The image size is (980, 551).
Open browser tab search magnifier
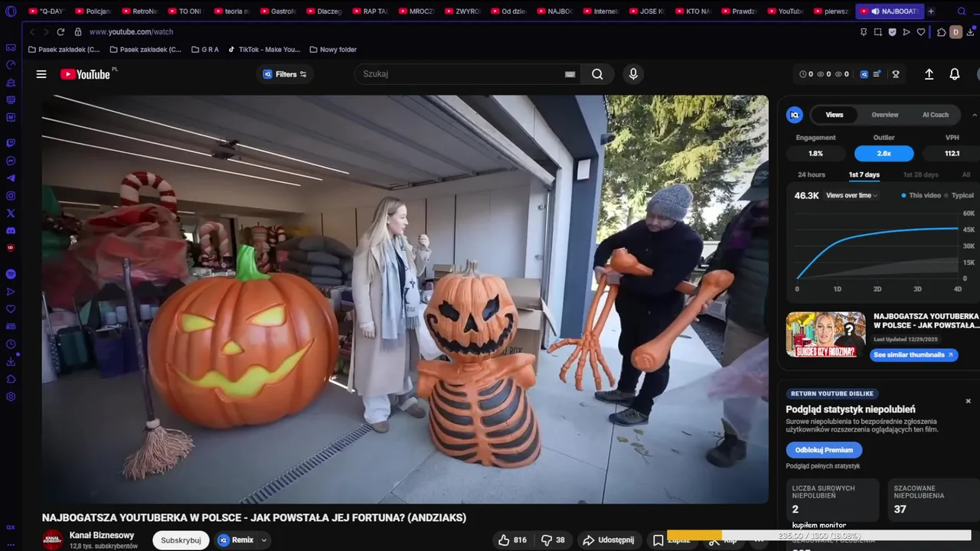[962, 11]
